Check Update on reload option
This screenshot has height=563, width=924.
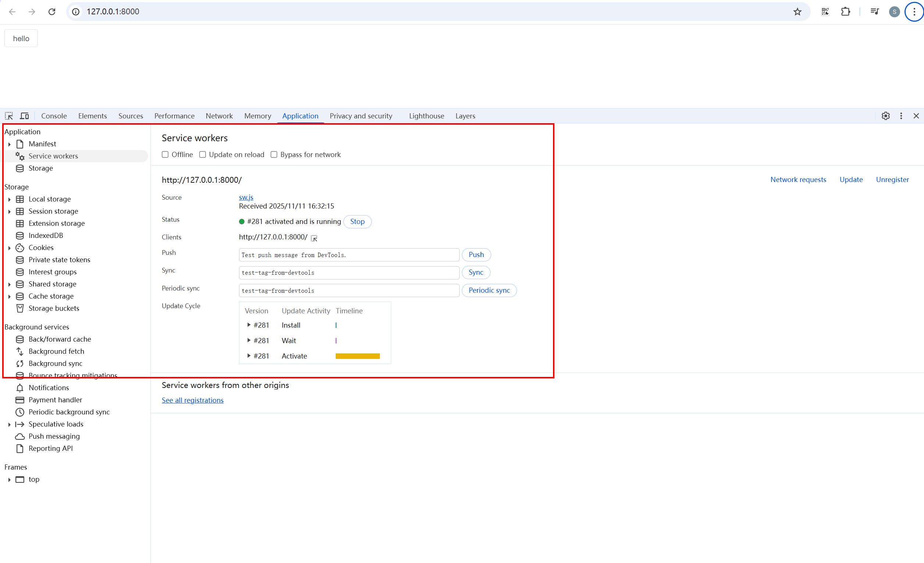point(203,154)
